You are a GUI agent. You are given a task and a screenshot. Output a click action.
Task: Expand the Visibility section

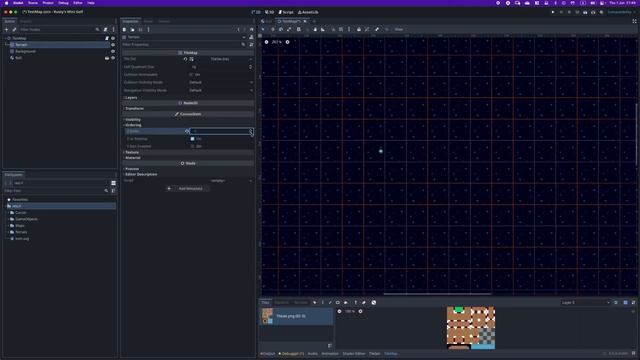pos(133,120)
